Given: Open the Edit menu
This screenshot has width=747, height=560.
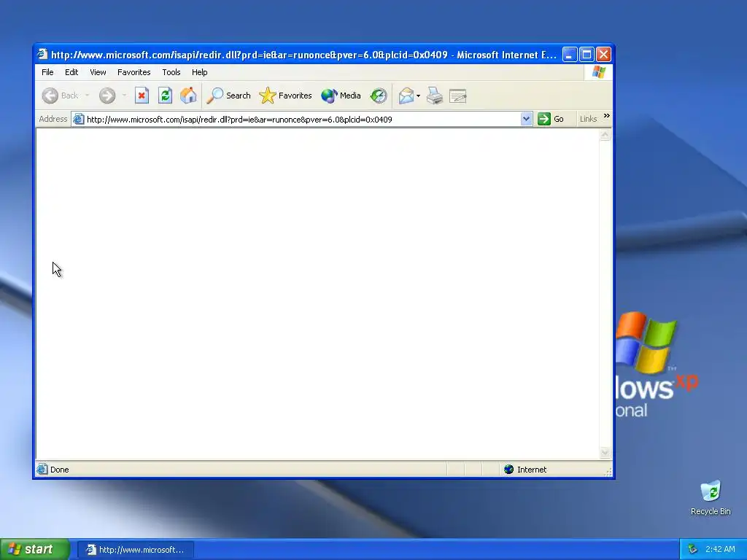Looking at the screenshot, I should pyautogui.click(x=71, y=72).
